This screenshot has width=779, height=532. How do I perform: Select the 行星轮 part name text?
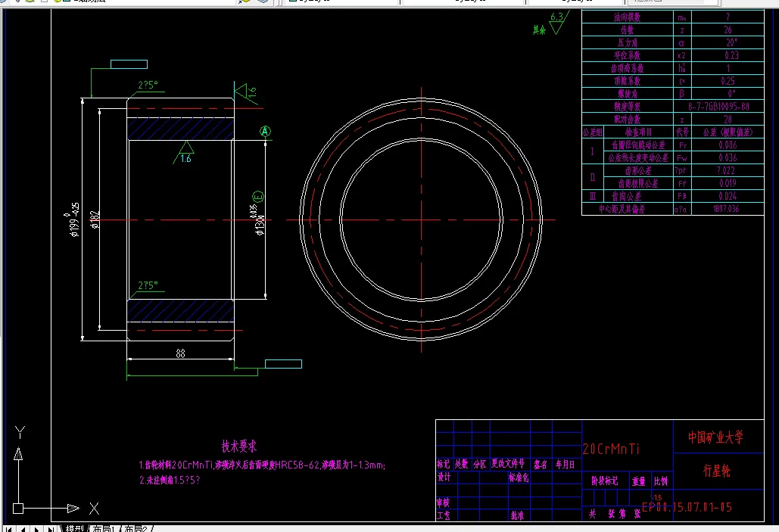716,471
